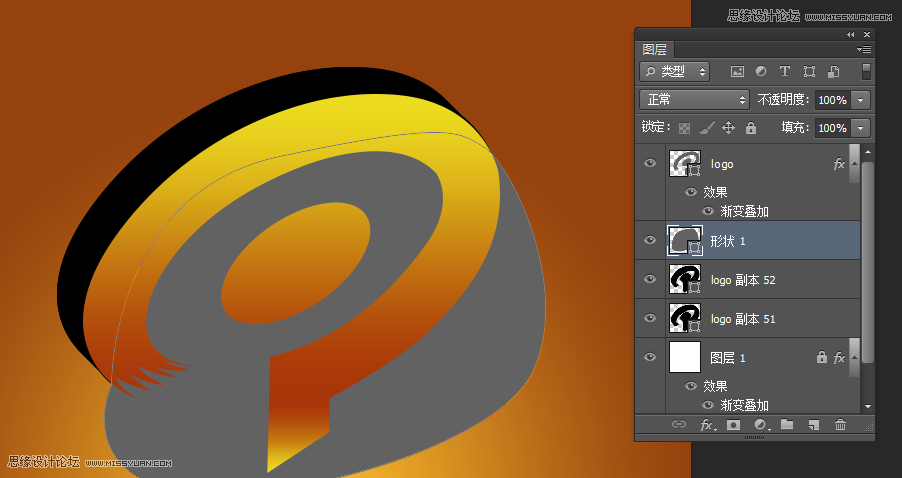Toggle the layer filtering on/off switch
Viewport: 902px width, 478px height.
click(x=866, y=71)
